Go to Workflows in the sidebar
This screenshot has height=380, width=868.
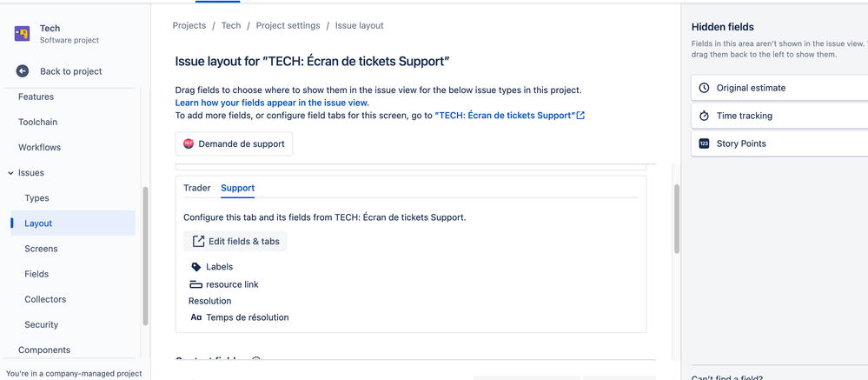(39, 147)
